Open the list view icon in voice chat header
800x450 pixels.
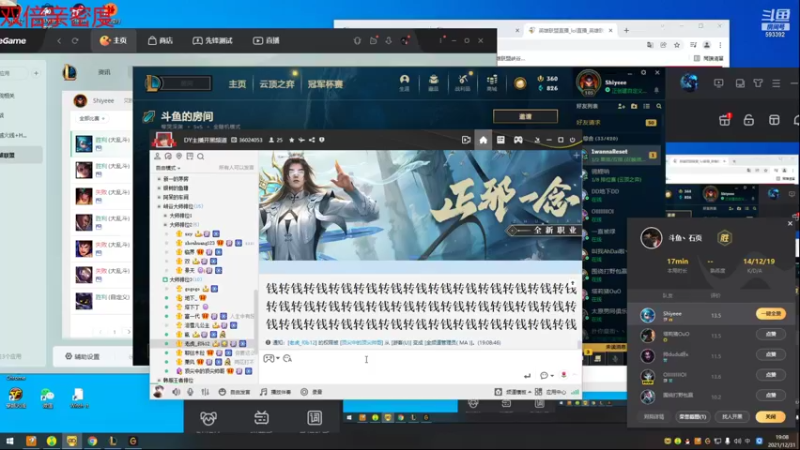click(x=501, y=140)
